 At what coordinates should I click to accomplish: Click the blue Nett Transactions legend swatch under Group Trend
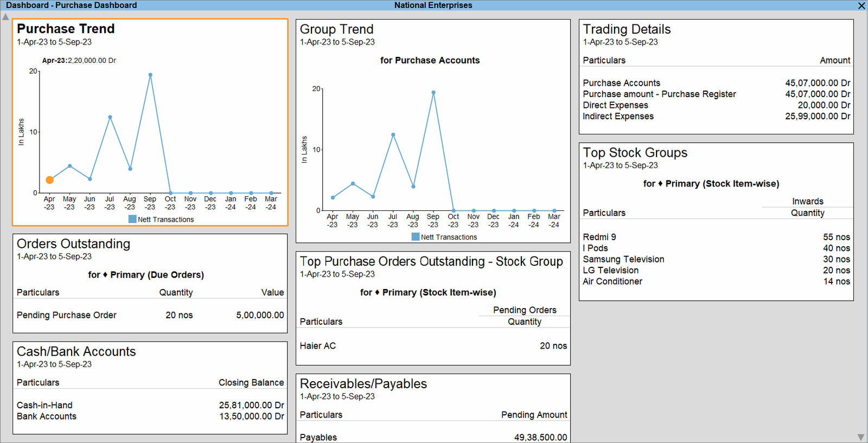416,236
